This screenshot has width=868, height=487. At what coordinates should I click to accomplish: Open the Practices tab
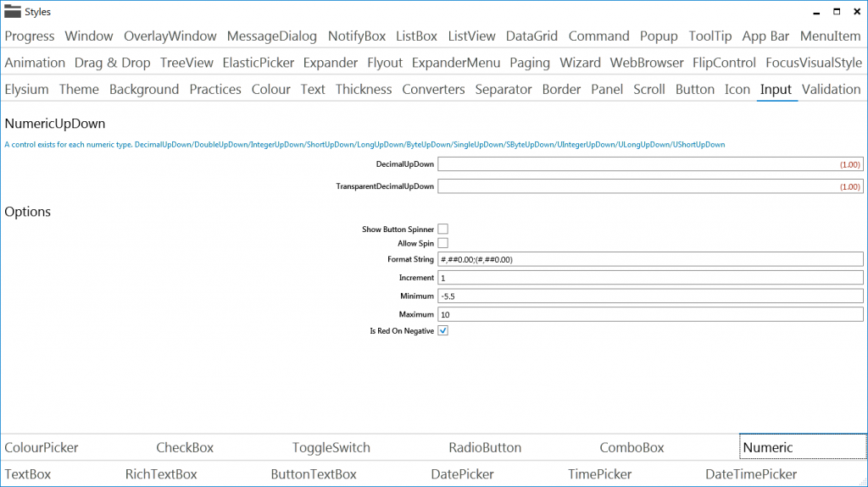pyautogui.click(x=215, y=89)
